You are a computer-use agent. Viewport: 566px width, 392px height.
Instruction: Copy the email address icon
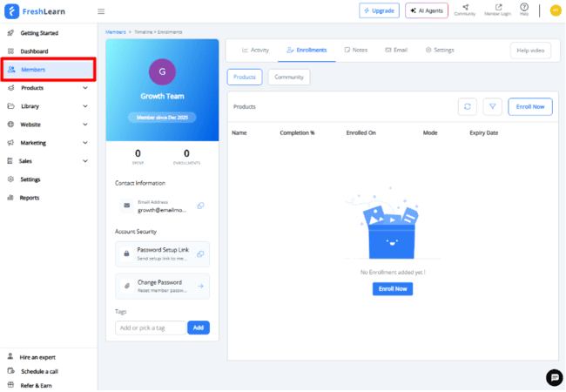click(x=200, y=206)
